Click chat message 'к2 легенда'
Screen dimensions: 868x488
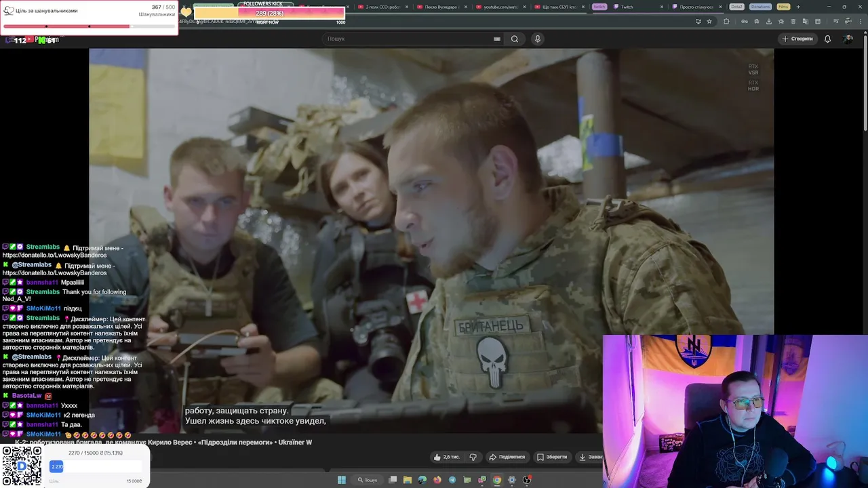coord(79,415)
